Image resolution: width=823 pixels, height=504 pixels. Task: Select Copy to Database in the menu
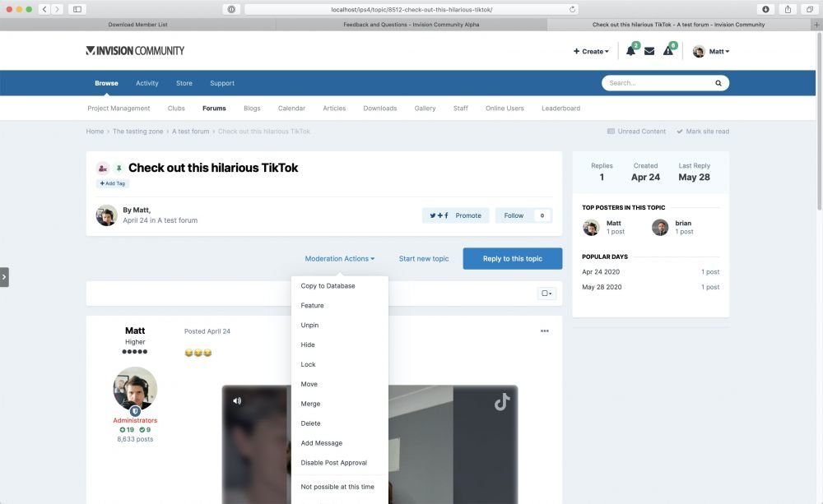coord(340,286)
